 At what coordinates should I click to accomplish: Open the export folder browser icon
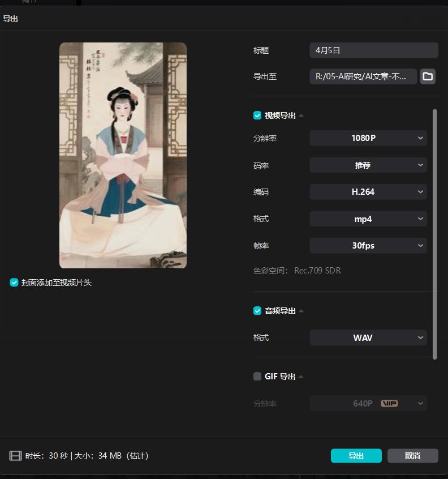click(428, 76)
